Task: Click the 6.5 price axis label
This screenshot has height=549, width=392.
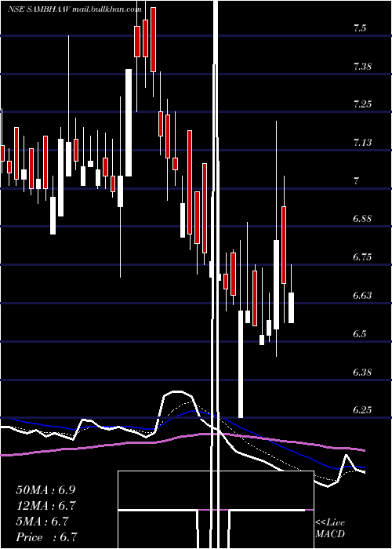Action: pos(360,333)
